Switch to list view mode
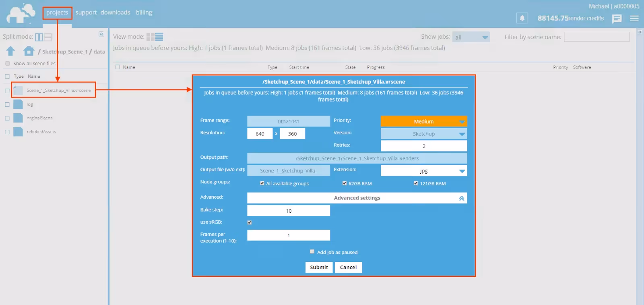The image size is (644, 305). (x=159, y=37)
